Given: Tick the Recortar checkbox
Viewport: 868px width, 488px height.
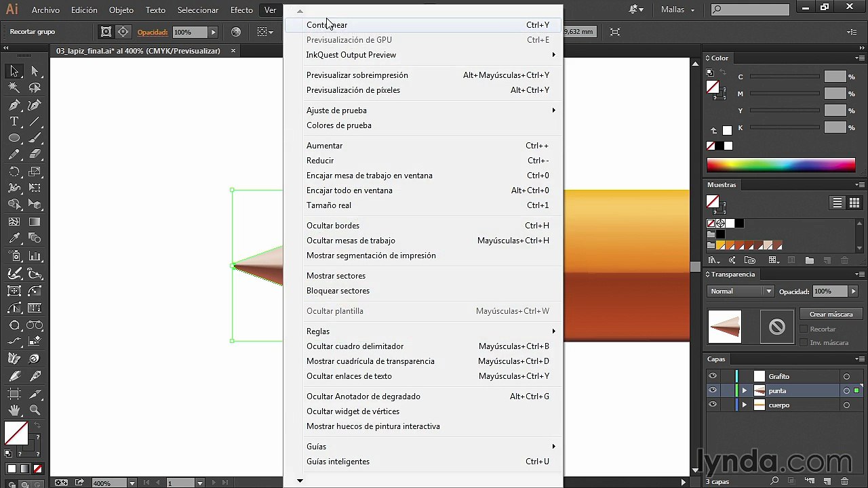Looking at the screenshot, I should coord(804,329).
